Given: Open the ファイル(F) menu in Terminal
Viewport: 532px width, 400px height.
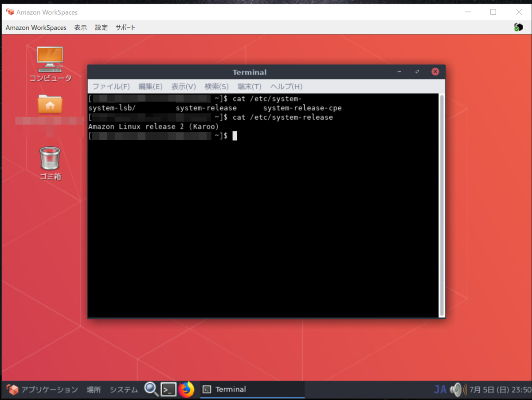Looking at the screenshot, I should click(111, 86).
